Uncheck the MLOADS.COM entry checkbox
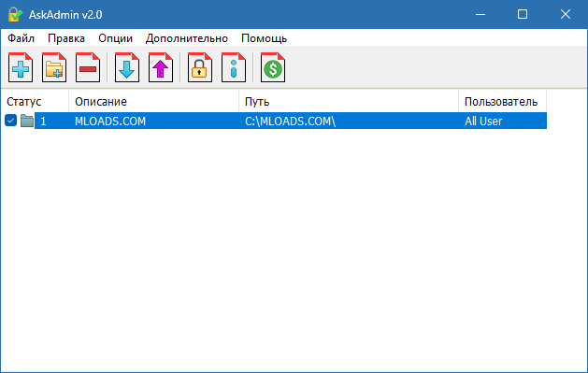The image size is (588, 373). coord(10,121)
